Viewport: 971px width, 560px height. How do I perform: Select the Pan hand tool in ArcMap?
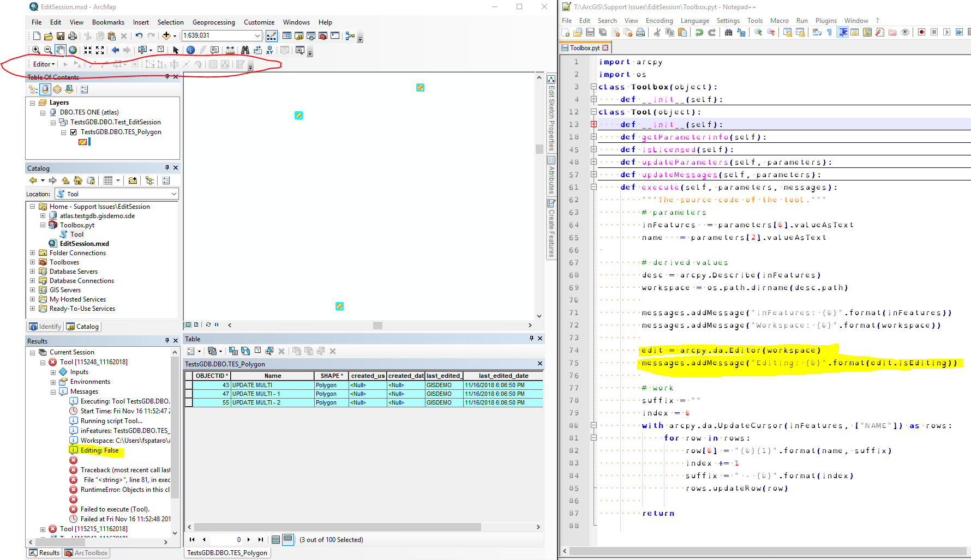[61, 50]
